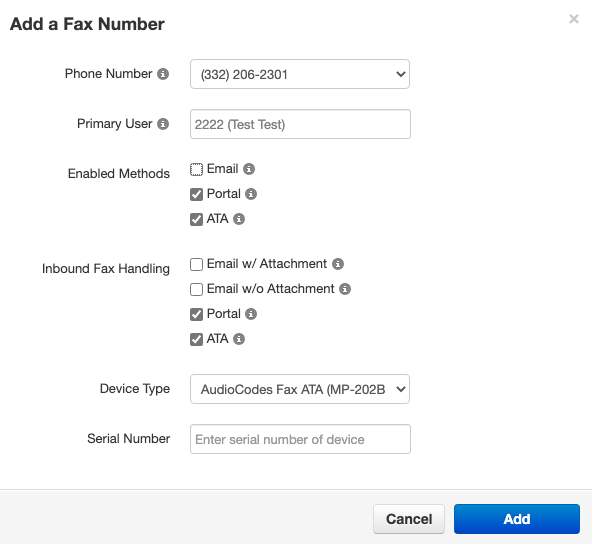
Task: Click info icon beside Inbound Fax ATA
Action: (x=239, y=339)
